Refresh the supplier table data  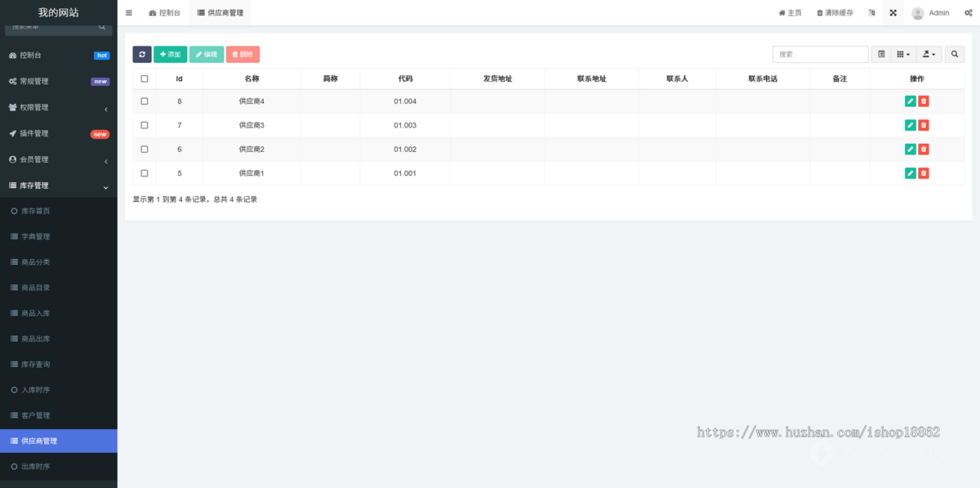pos(142,53)
